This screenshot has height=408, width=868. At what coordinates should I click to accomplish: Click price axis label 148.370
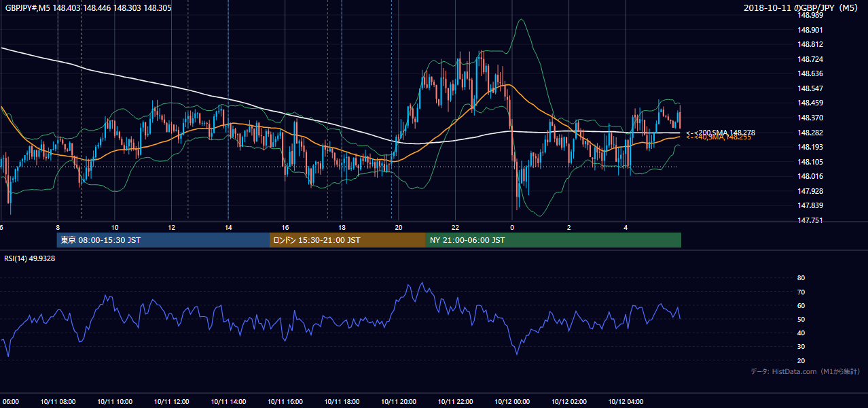pyautogui.click(x=810, y=118)
